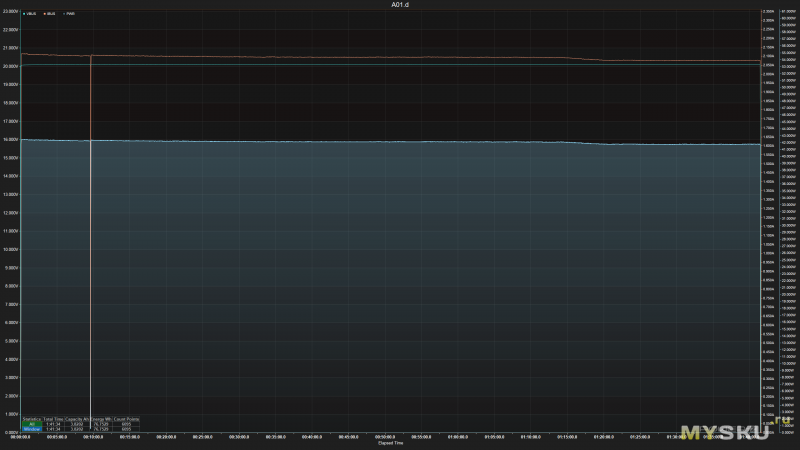
Task: Toggle the PWR series in the legend
Action: [69, 14]
